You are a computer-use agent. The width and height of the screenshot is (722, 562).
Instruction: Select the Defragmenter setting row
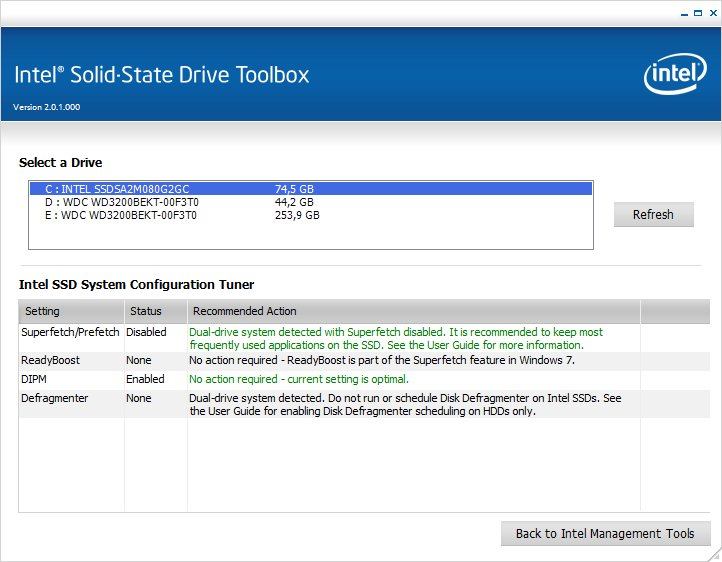364,404
